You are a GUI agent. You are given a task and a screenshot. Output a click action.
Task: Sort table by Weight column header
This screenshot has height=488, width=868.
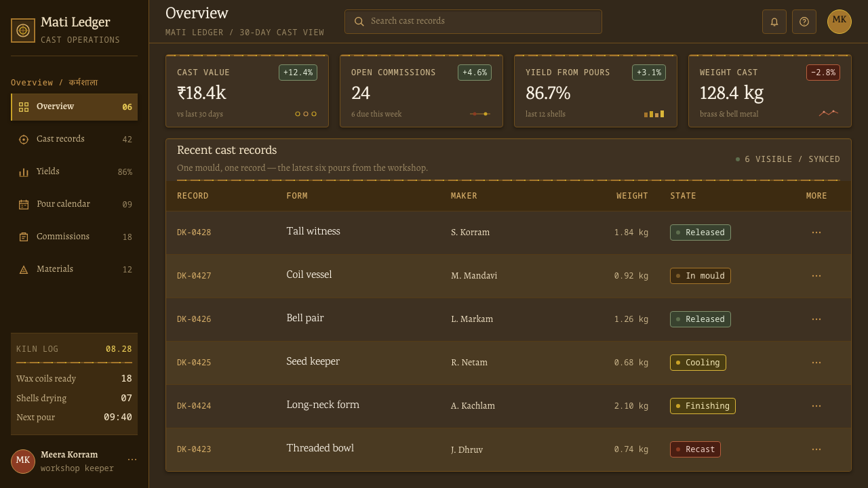[632, 196]
